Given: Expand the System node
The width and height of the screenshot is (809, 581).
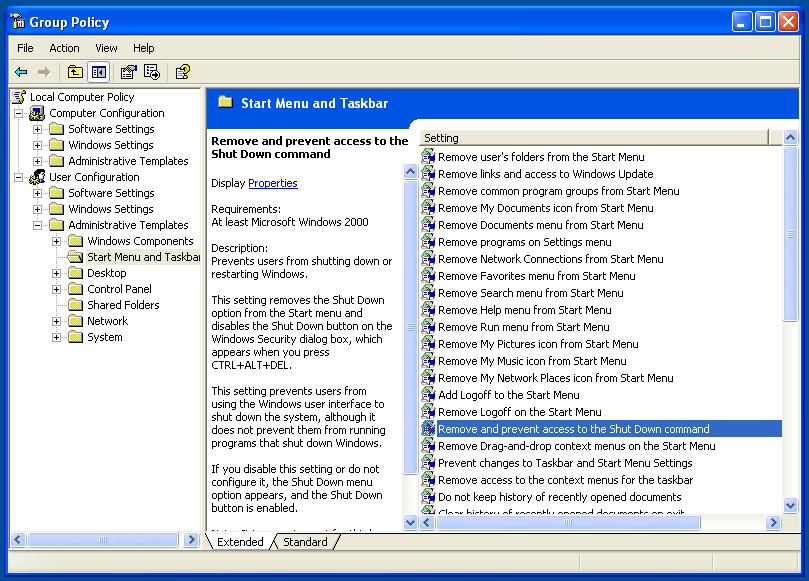Looking at the screenshot, I should coord(57,337).
